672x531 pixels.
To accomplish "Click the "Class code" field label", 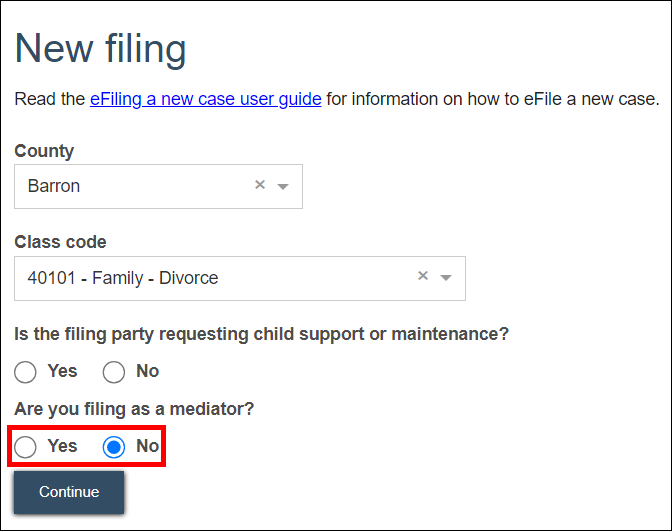I will pos(60,242).
